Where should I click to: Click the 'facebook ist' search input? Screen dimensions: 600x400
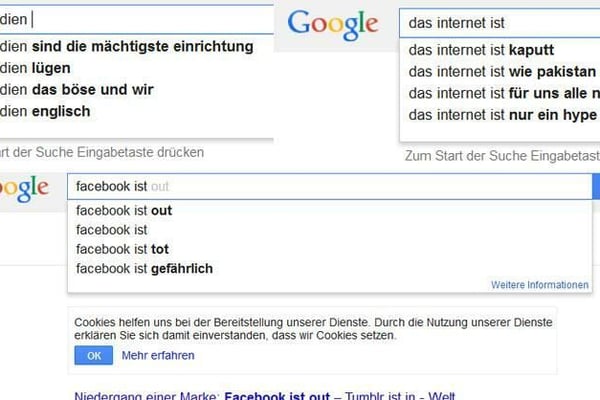pyautogui.click(x=330, y=187)
